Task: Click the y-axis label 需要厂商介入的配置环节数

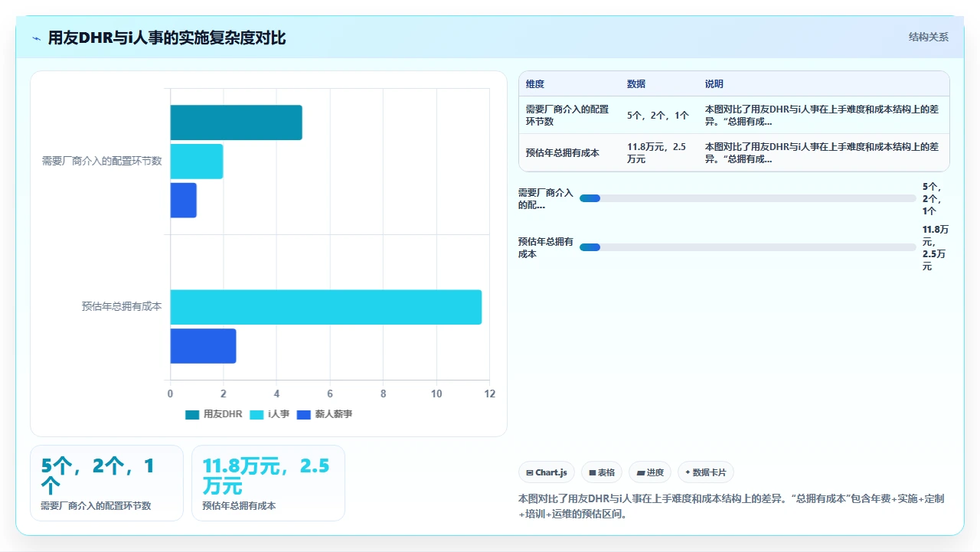Action: 102,161
